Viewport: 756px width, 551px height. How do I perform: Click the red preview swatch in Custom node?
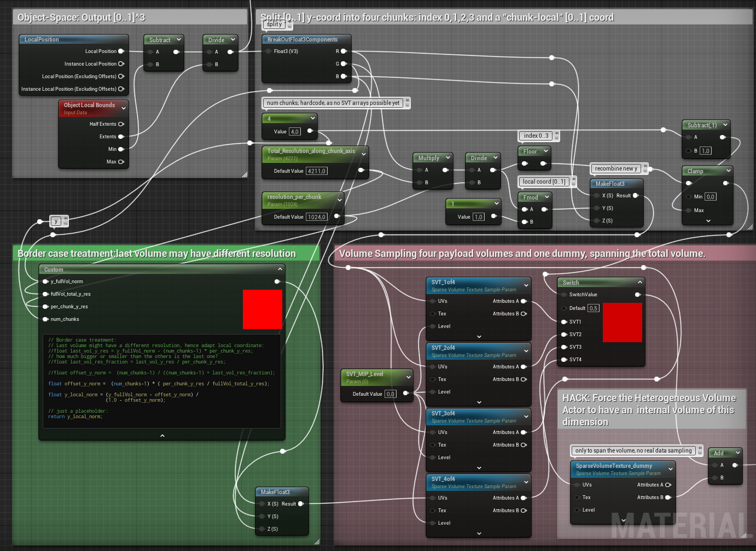click(x=263, y=309)
